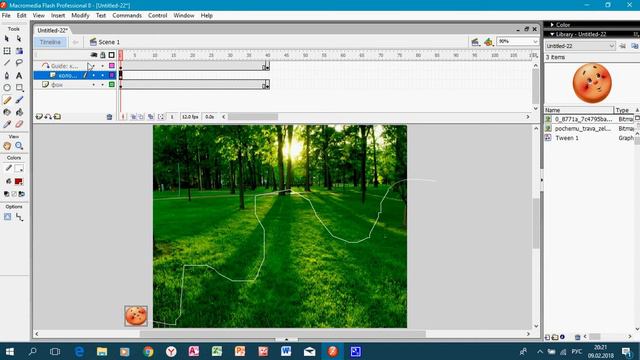The height and width of the screenshot is (360, 640).
Task: Open library document dropdown Untitled-22
Action: point(580,46)
